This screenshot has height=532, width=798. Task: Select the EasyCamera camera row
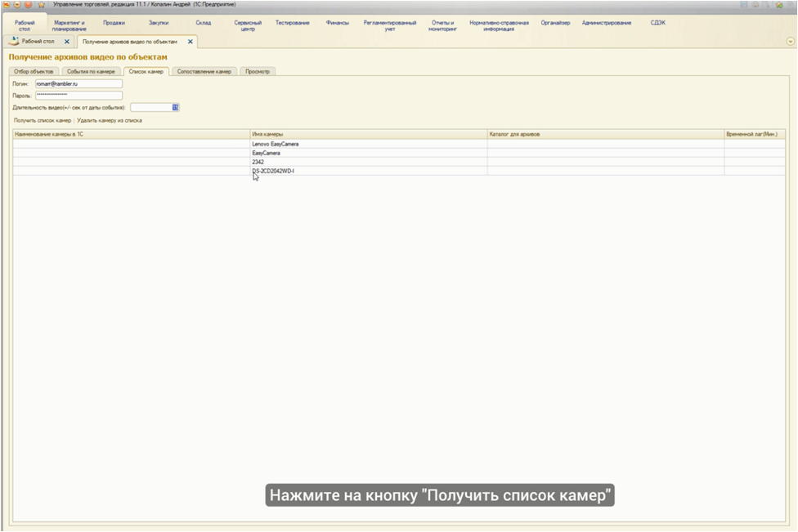[x=399, y=153]
